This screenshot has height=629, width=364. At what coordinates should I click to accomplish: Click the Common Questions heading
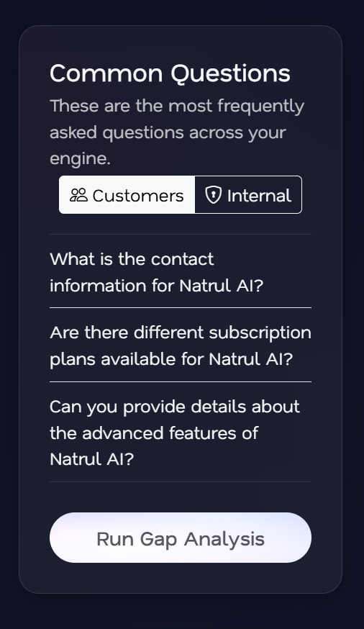pos(170,74)
